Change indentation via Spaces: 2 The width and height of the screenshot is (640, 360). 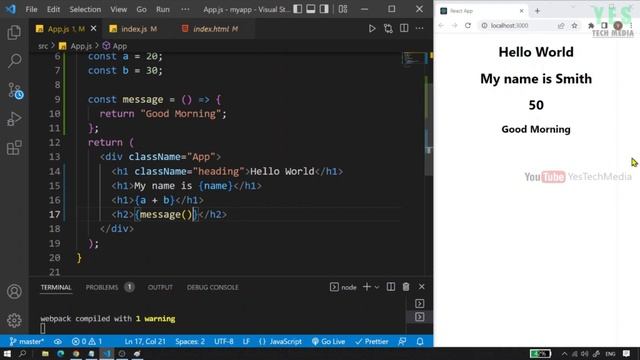(190, 341)
